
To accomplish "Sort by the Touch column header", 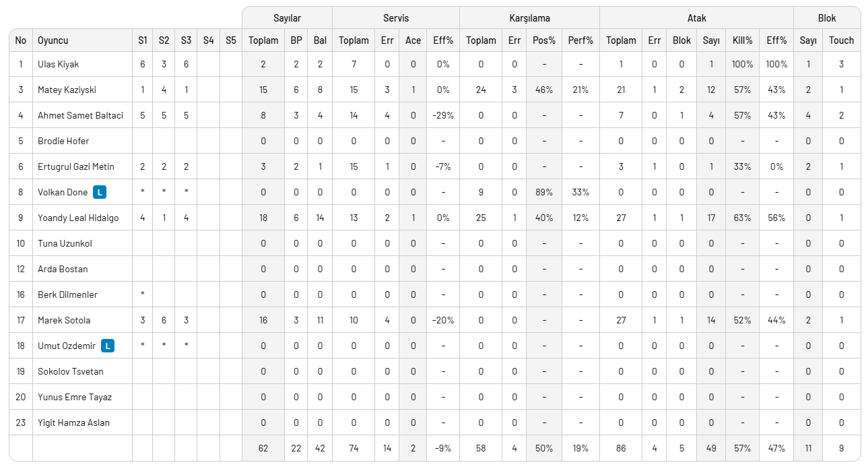I will pyautogui.click(x=841, y=40).
